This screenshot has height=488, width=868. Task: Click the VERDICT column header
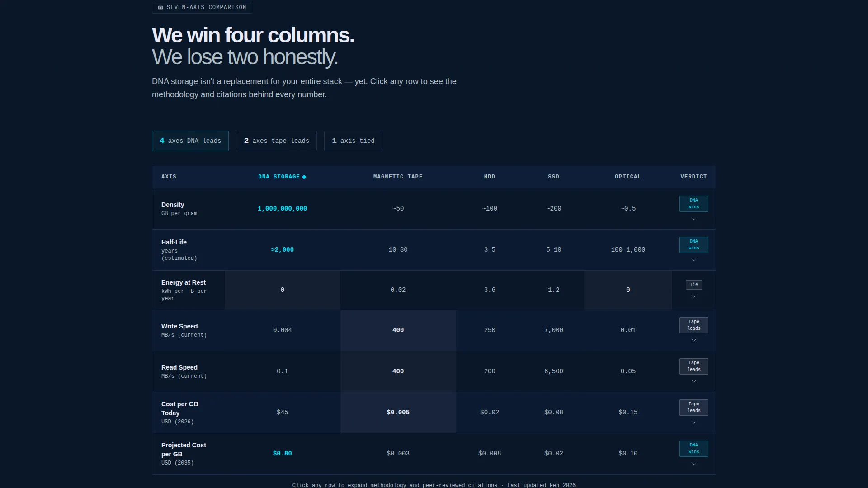tap(693, 177)
